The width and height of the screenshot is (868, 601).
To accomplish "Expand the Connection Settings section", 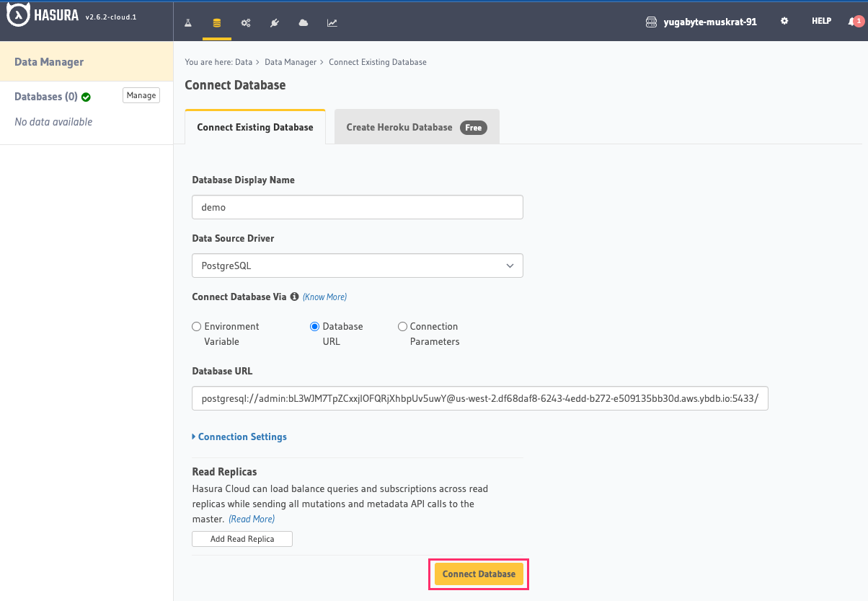I will tap(239, 437).
